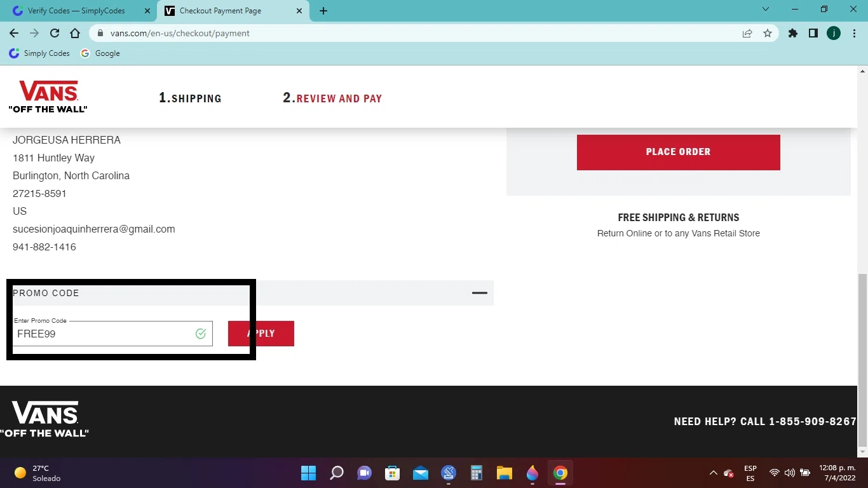868x488 pixels.
Task: Open the Chrome three-dot menu
Action: [853, 33]
